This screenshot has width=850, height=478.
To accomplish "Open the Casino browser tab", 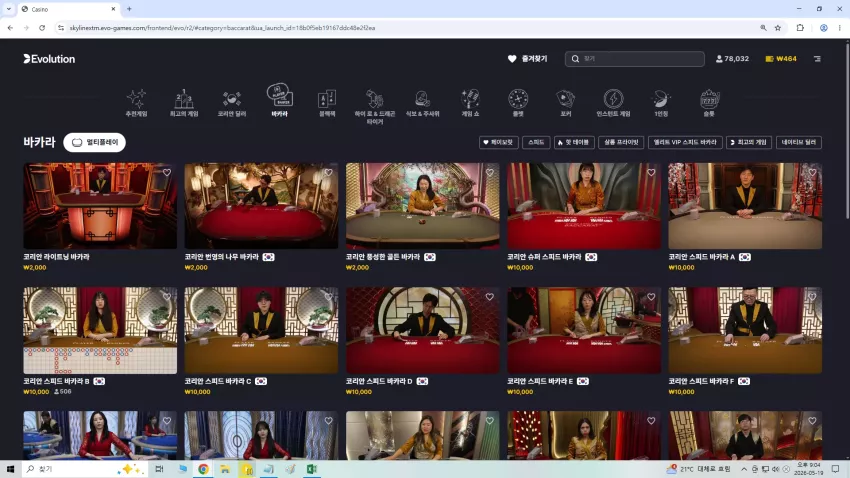I will (x=68, y=9).
